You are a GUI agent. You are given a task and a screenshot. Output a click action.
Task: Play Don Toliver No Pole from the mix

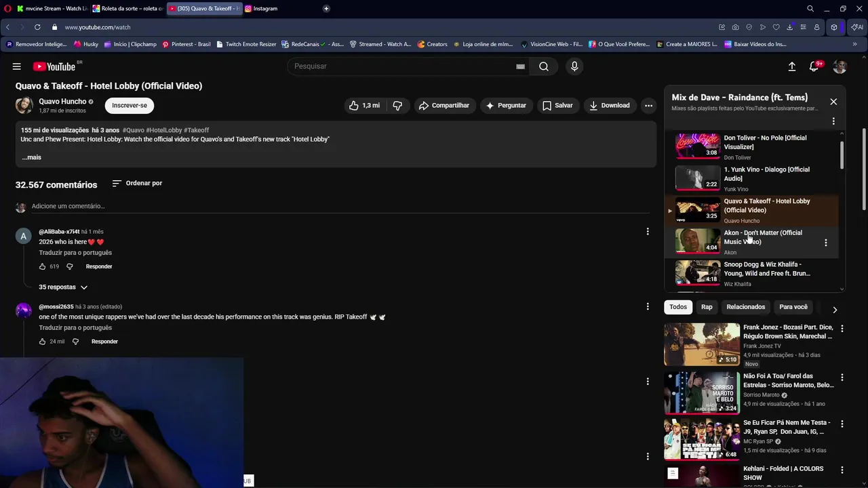[x=751, y=146]
